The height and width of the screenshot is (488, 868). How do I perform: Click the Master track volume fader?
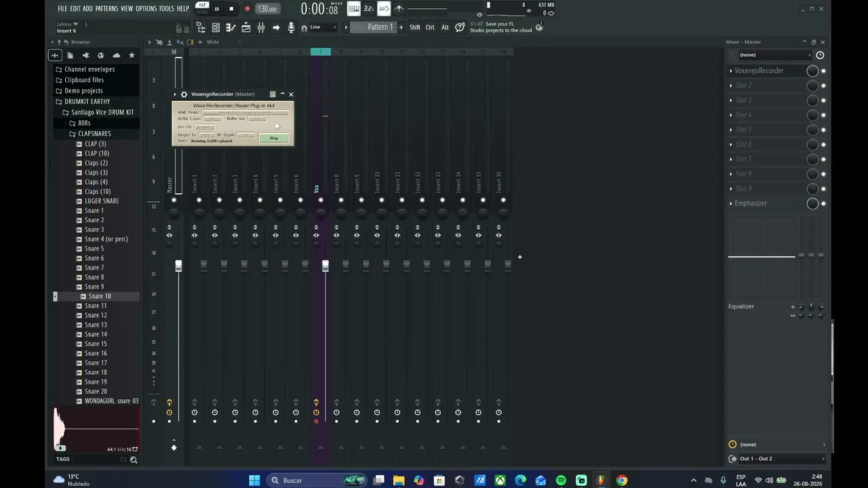point(178,266)
